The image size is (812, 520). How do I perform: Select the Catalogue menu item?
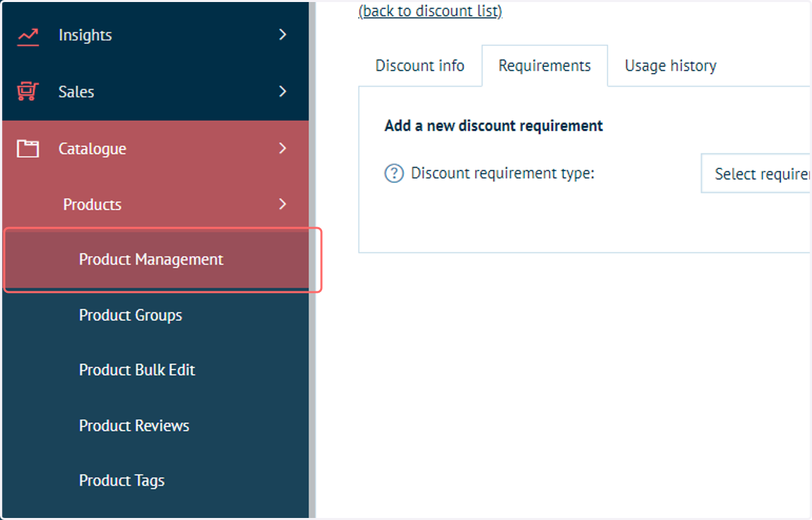(155, 149)
